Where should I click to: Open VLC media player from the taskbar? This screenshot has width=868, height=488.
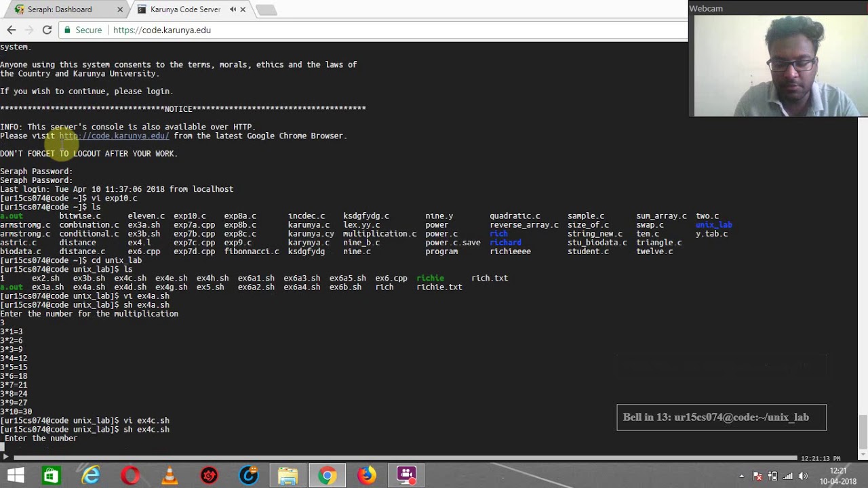(x=170, y=476)
